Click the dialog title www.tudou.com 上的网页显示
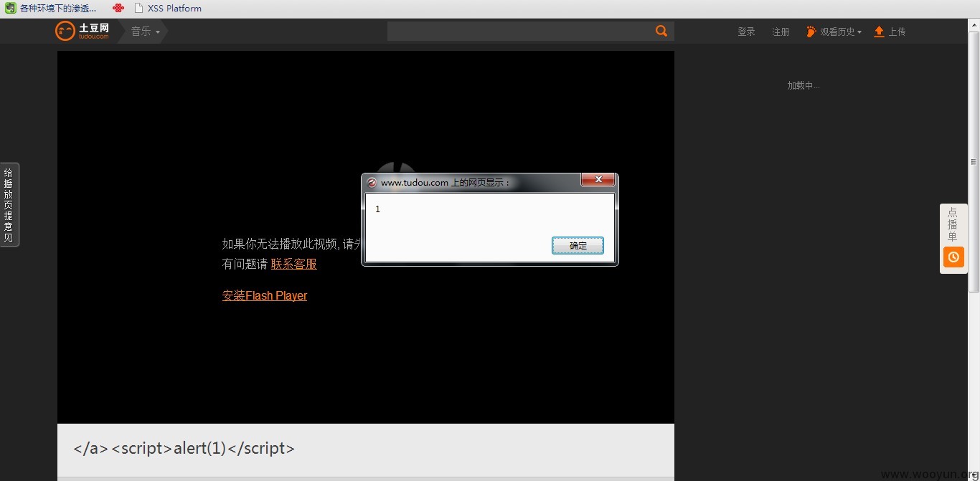 445,183
